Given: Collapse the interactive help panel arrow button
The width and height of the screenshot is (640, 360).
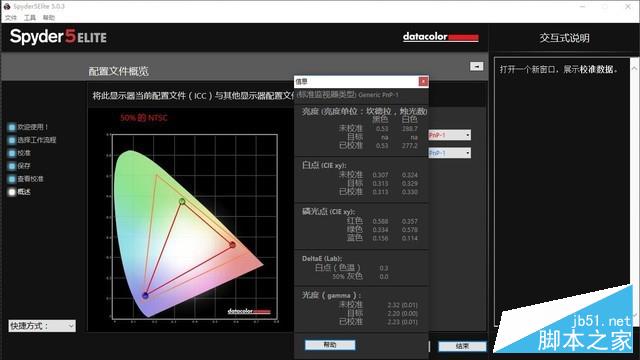Looking at the screenshot, I should pyautogui.click(x=476, y=66).
